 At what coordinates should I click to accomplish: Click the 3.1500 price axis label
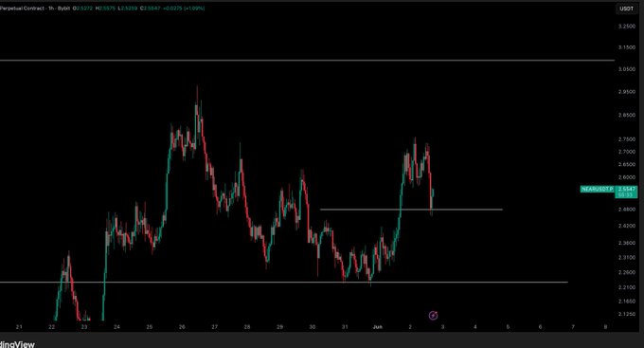626,47
